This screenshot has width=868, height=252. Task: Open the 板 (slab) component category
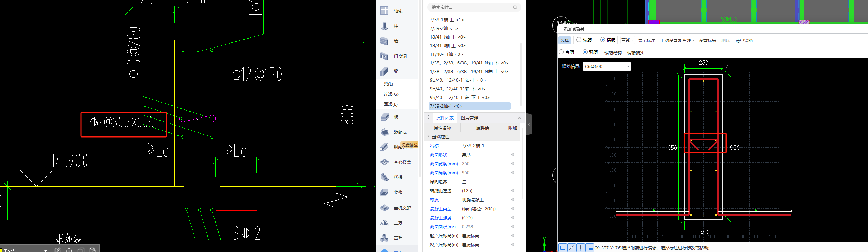(397, 117)
